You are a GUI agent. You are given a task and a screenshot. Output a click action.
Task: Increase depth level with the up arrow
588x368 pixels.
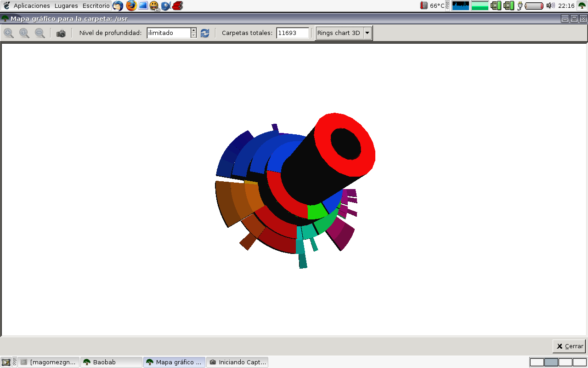tap(193, 30)
